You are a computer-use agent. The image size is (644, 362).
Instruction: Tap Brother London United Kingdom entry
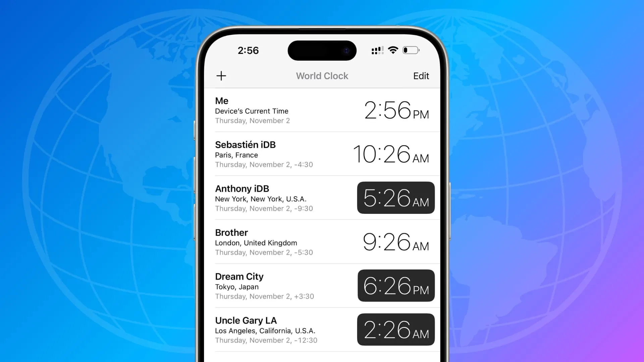(322, 242)
